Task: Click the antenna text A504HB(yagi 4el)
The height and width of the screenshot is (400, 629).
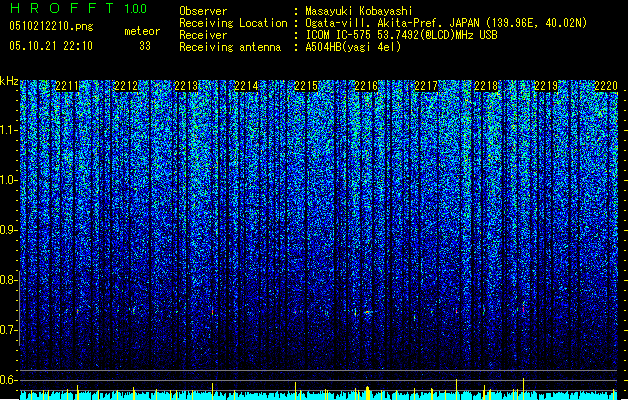Action: (x=353, y=47)
